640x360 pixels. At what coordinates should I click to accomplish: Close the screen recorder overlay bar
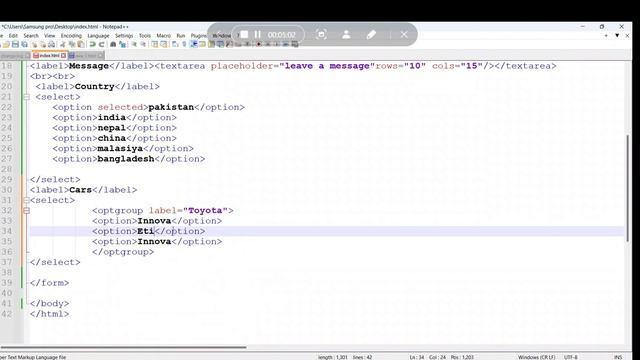click(x=404, y=35)
